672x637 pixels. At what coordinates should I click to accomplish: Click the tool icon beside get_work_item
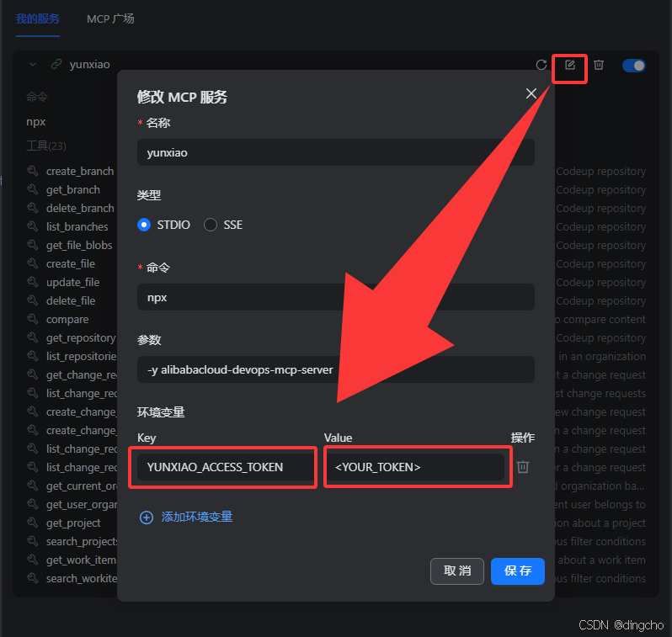pos(33,560)
